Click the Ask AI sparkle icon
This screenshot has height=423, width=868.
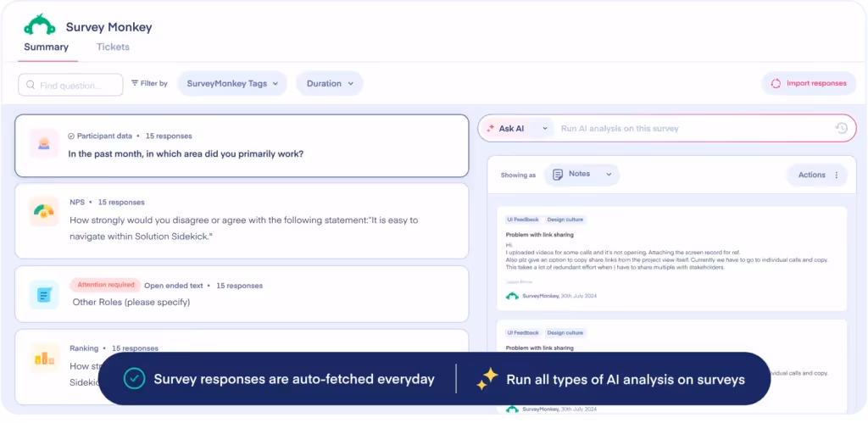click(x=491, y=129)
